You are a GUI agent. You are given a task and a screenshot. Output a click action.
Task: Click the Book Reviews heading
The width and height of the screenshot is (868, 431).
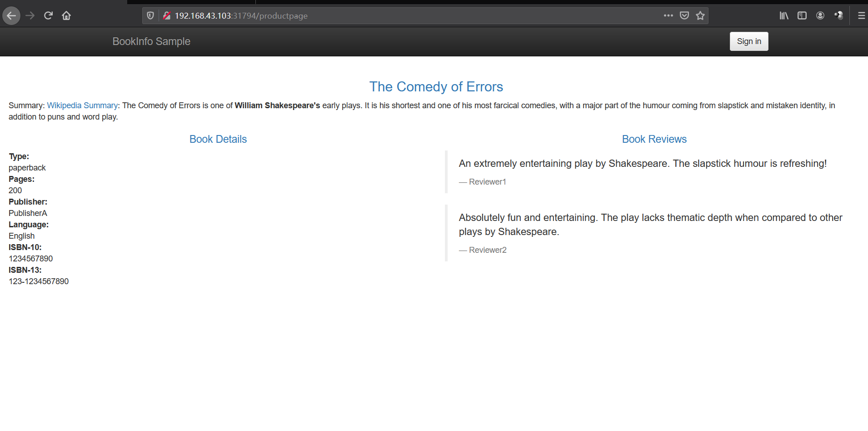654,139
